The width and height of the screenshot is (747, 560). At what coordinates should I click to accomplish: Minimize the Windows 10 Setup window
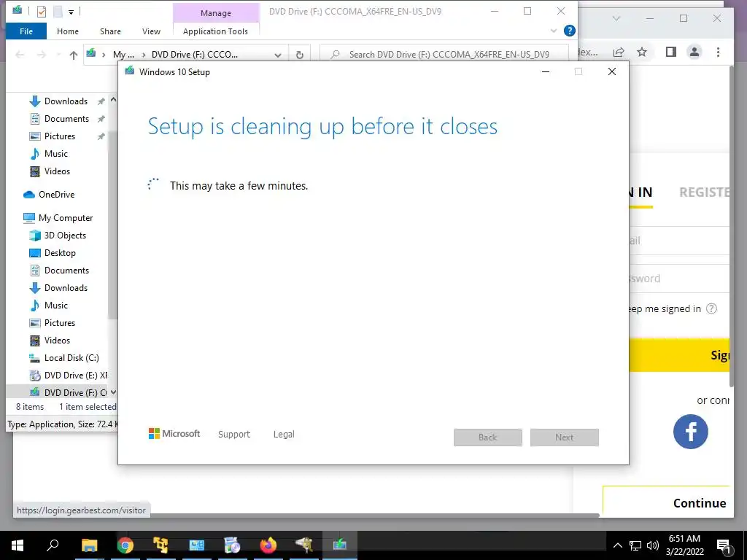pos(546,71)
